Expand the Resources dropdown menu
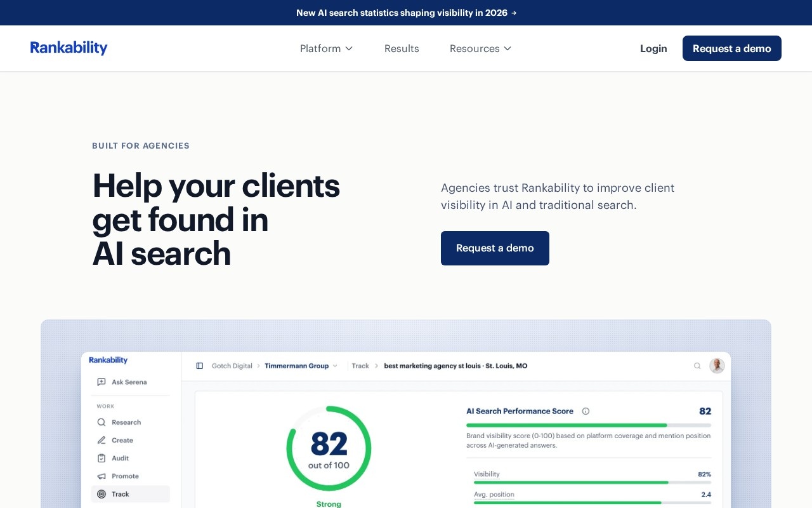 [x=481, y=48]
